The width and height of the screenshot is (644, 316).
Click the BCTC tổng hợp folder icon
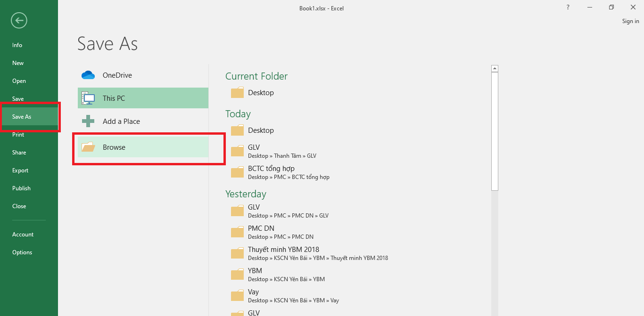pyautogui.click(x=237, y=172)
